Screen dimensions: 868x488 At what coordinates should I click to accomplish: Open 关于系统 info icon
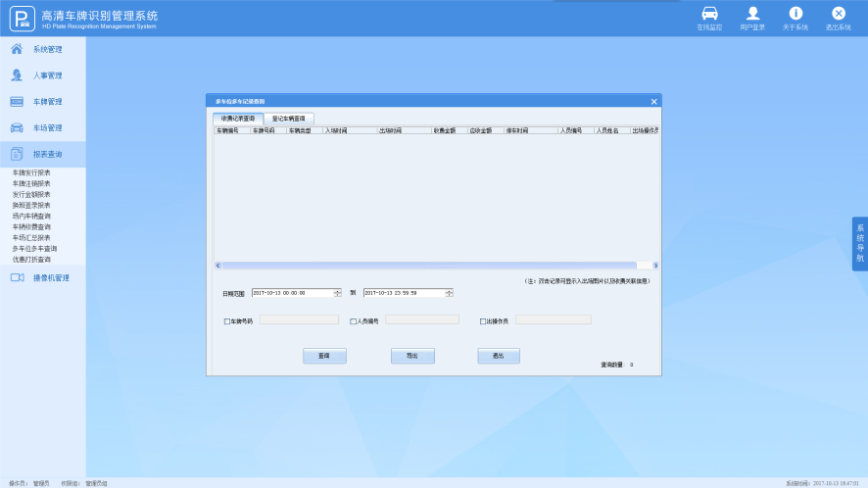[796, 14]
